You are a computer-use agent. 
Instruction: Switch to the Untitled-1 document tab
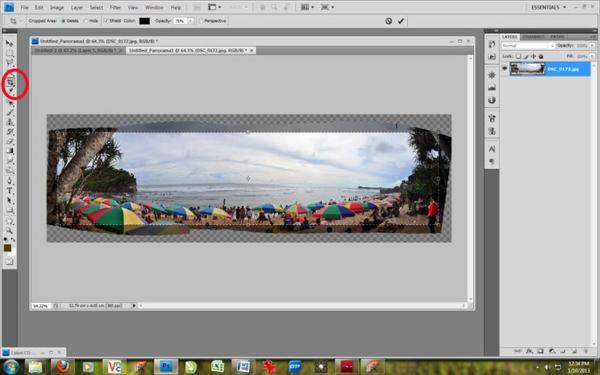tap(78, 51)
